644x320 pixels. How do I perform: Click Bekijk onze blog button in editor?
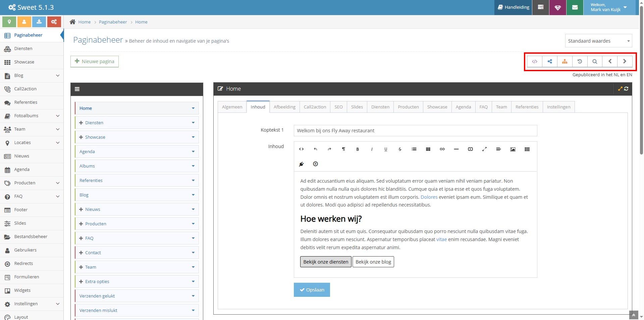(373, 262)
